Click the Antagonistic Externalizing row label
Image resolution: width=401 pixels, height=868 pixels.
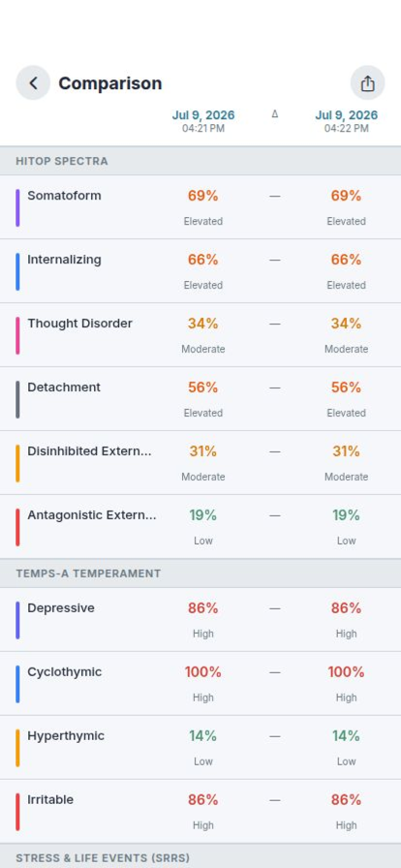pyautogui.click(x=92, y=514)
